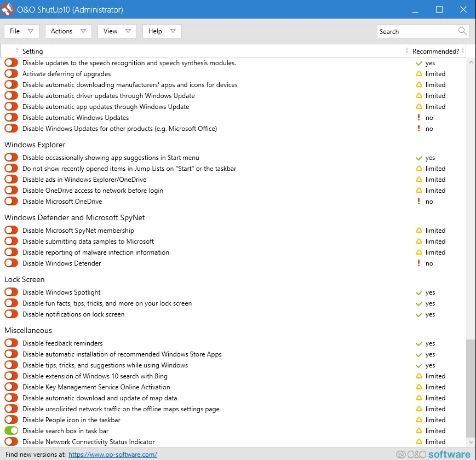476x460 pixels.
Task: Click the Disable Windows Defender setting text
Action: click(62, 263)
